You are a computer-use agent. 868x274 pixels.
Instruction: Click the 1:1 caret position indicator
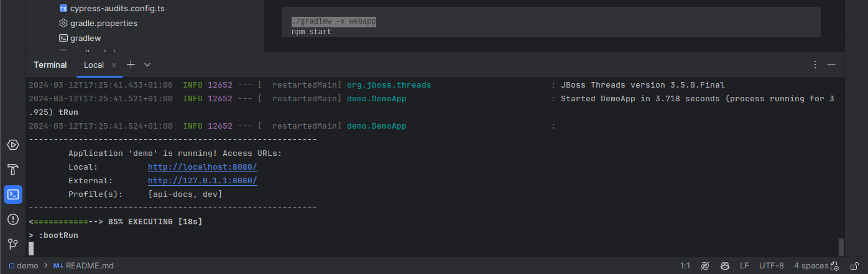click(685, 265)
